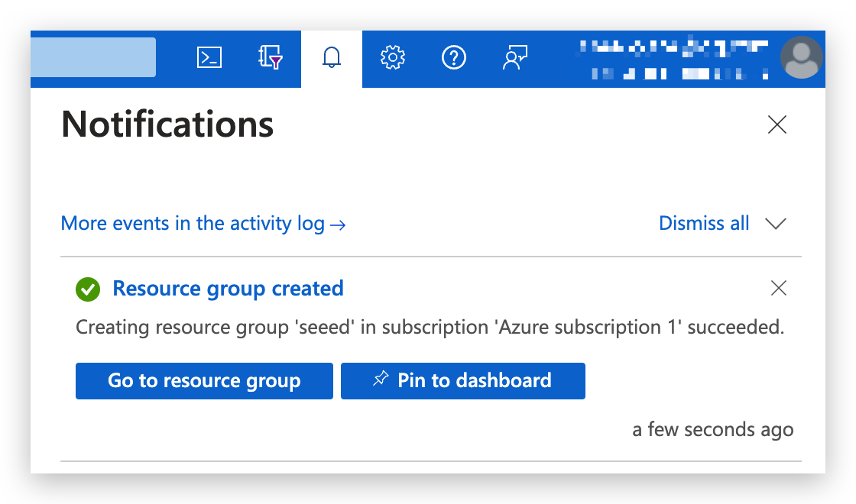Click Pin to dashboard button

pyautogui.click(x=463, y=381)
